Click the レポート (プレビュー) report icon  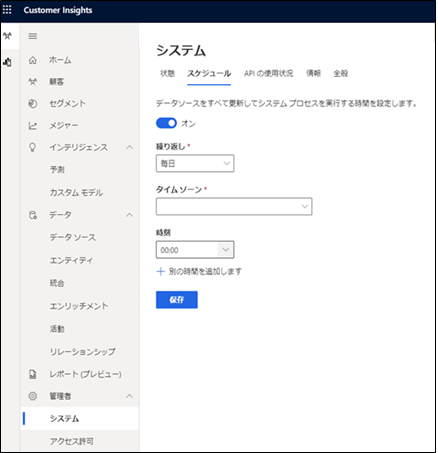[33, 374]
